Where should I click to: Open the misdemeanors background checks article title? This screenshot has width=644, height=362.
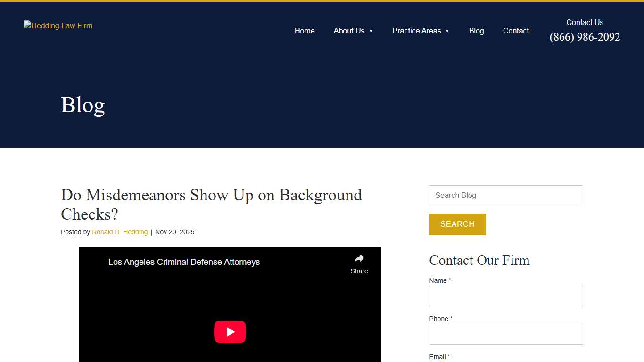tap(211, 205)
